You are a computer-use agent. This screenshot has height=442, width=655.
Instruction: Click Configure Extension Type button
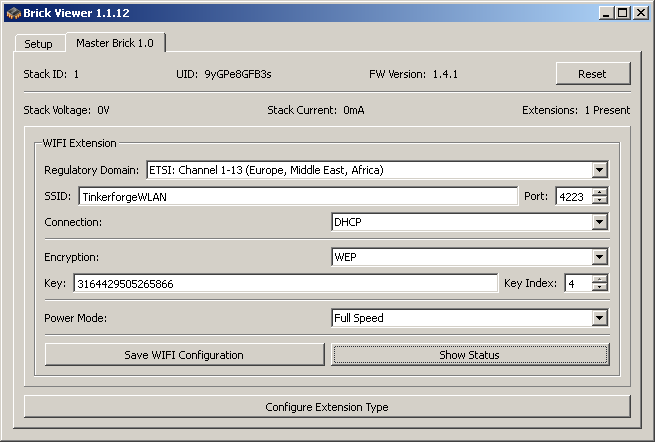(327, 407)
